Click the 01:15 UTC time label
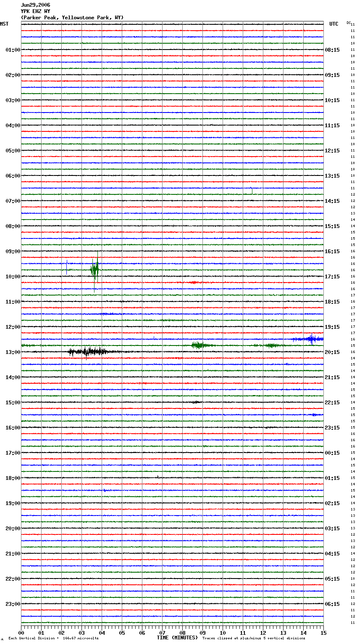The height and width of the screenshot is (644, 357). pos(332,478)
